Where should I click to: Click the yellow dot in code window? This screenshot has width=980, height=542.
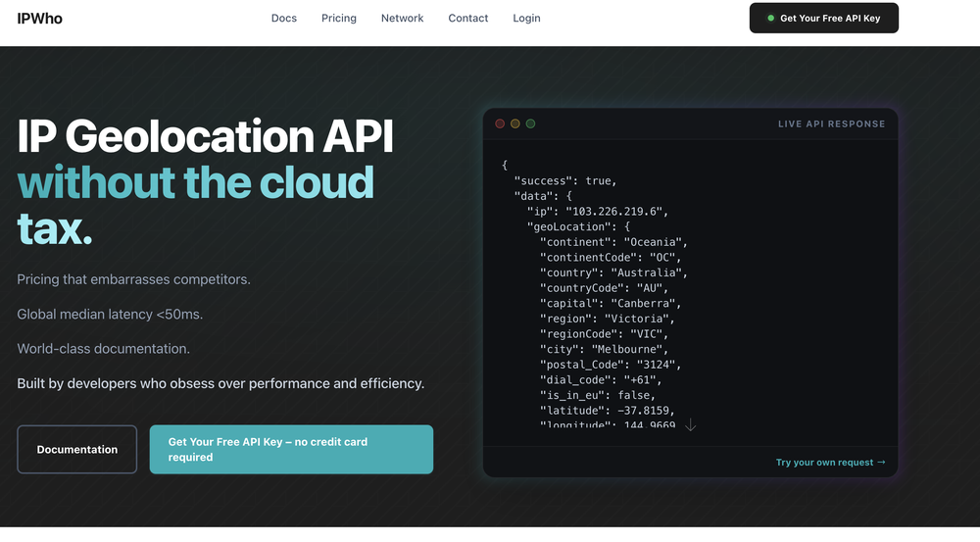[515, 123]
